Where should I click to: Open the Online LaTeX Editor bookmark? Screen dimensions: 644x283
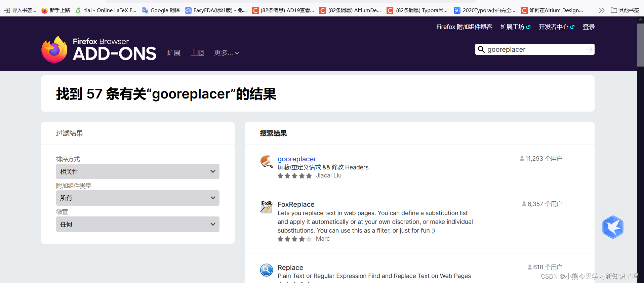[106, 10]
